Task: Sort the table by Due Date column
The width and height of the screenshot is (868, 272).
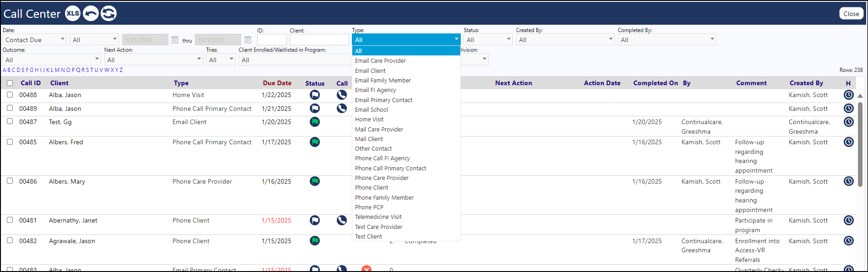Action: click(x=277, y=83)
